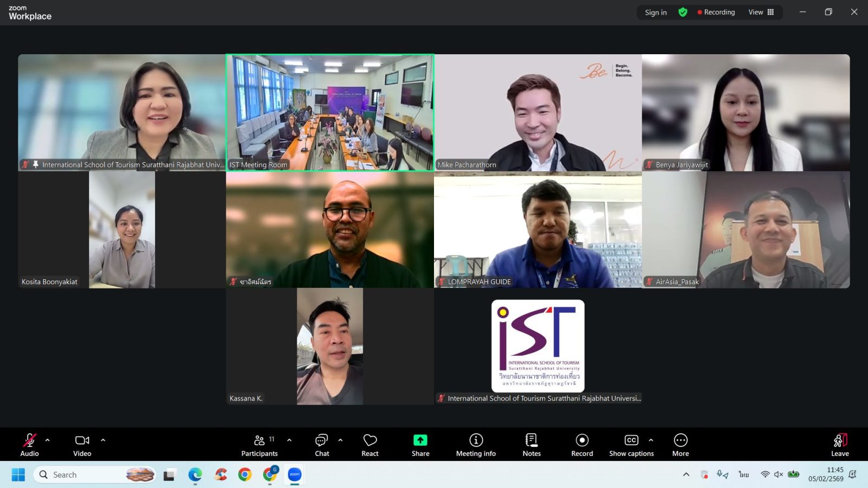Open Wi-Fi network settings in tray
Image resolution: width=868 pixels, height=488 pixels.
765,474
